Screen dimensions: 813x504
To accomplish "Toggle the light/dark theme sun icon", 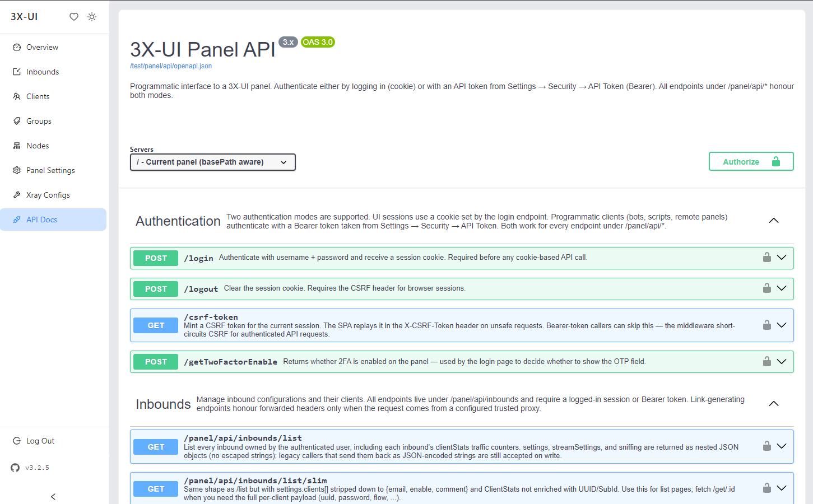I will (92, 17).
